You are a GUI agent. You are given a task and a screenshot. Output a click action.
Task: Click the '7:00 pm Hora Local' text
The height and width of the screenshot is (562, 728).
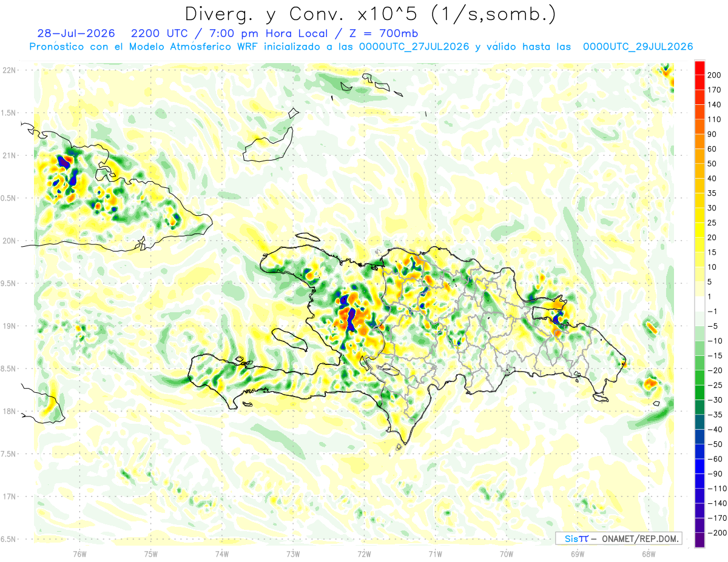268,33
